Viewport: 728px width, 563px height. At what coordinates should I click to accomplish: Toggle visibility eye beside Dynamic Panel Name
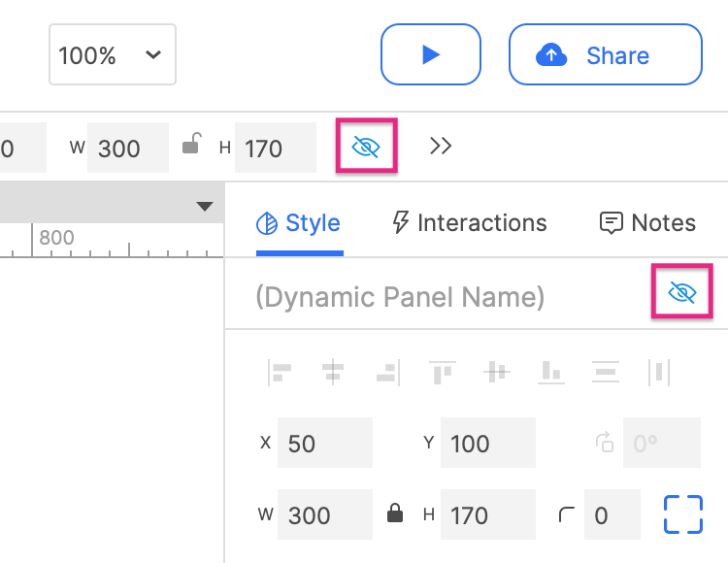click(x=682, y=293)
